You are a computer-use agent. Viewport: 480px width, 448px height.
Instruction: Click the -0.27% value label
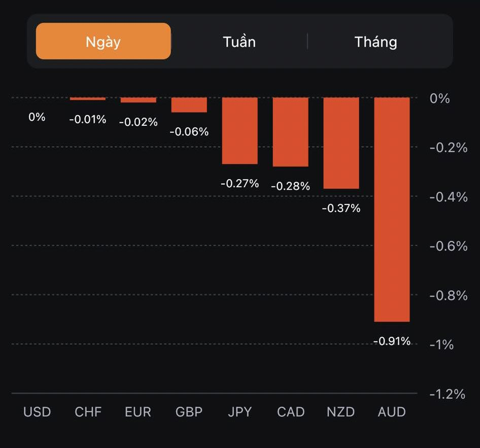click(x=239, y=183)
